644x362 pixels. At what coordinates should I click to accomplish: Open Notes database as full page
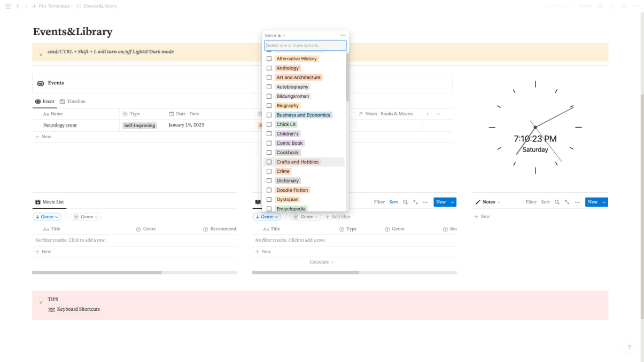pyautogui.click(x=567, y=202)
